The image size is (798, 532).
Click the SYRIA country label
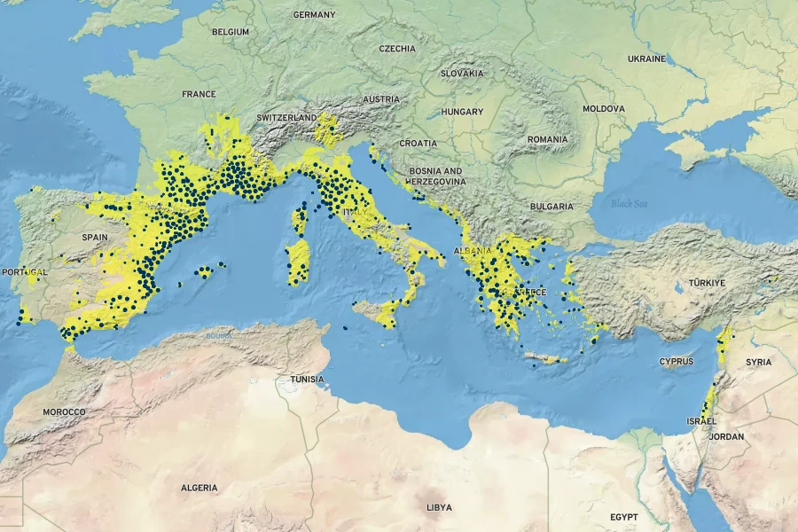point(758,362)
